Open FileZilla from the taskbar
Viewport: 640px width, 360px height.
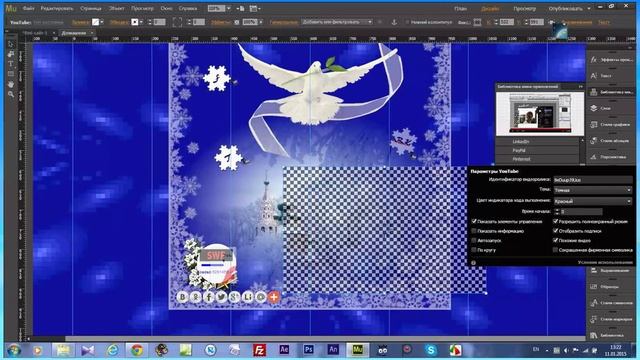(260, 350)
